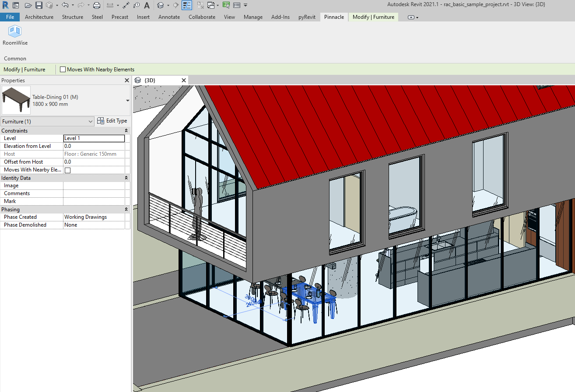Toggle the Thin Lines icon
The width and height of the screenshot is (575, 392).
186,5
